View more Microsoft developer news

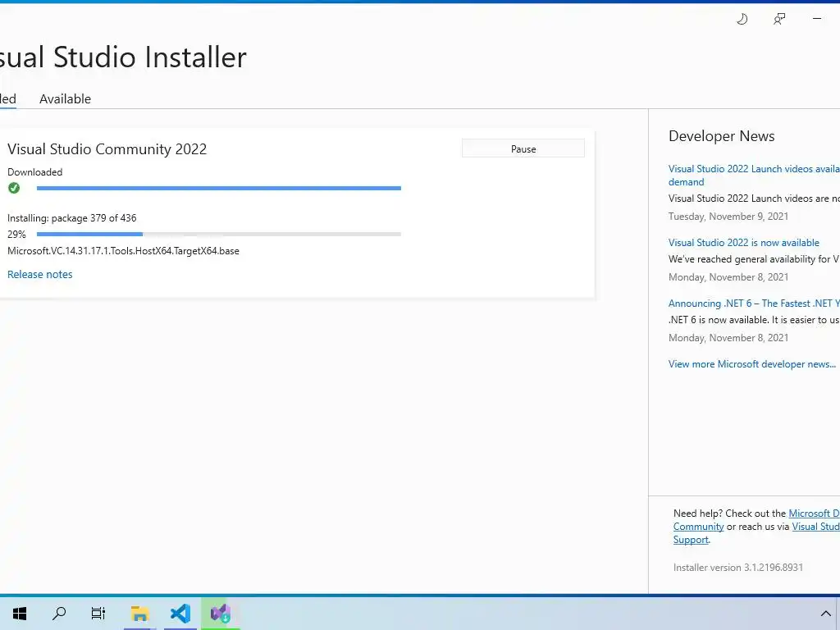(x=752, y=364)
